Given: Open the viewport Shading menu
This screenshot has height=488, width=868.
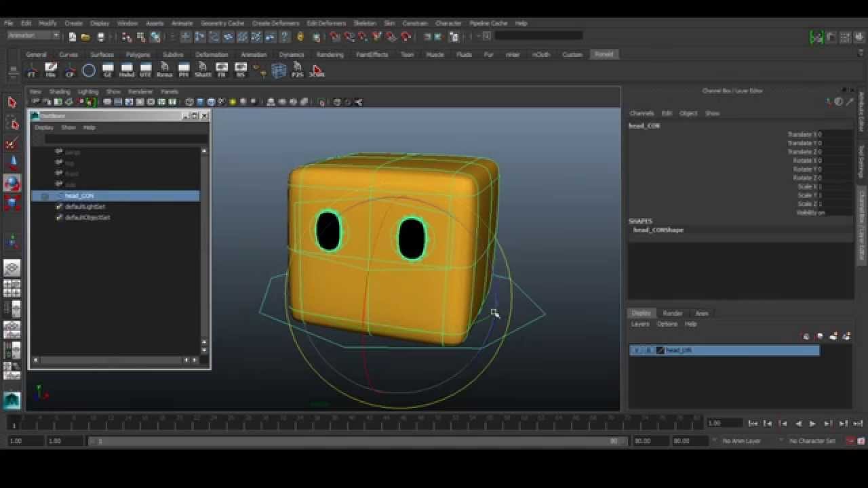Looking at the screenshot, I should click(60, 91).
